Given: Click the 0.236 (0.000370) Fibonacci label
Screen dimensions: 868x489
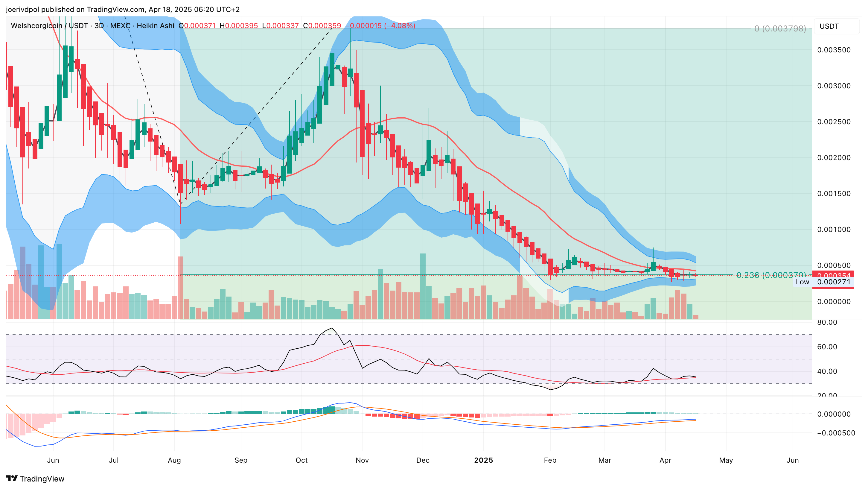Looking at the screenshot, I should [771, 275].
